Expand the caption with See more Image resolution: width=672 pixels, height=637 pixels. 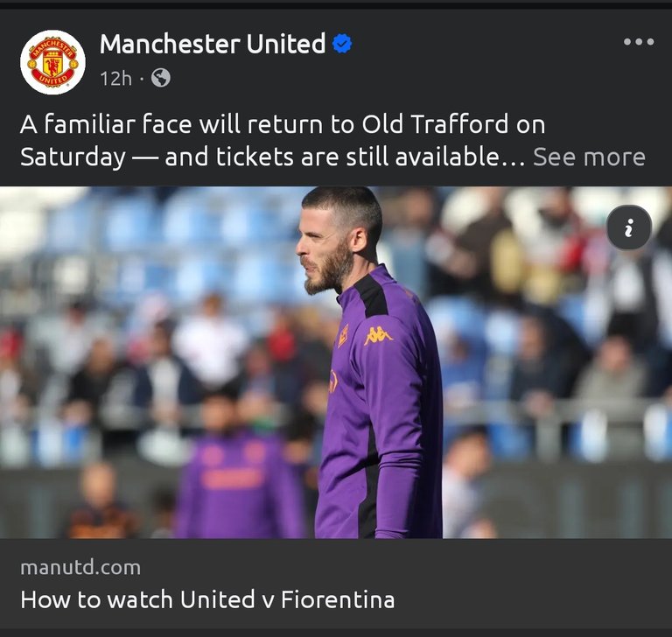589,157
